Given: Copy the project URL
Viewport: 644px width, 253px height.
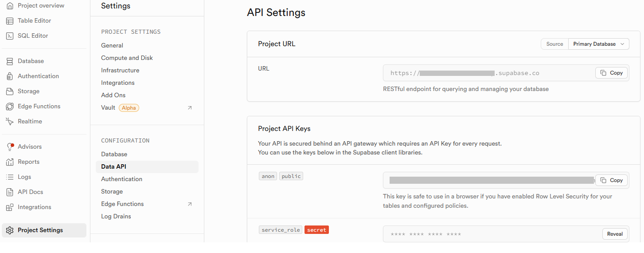Looking at the screenshot, I should click(612, 73).
